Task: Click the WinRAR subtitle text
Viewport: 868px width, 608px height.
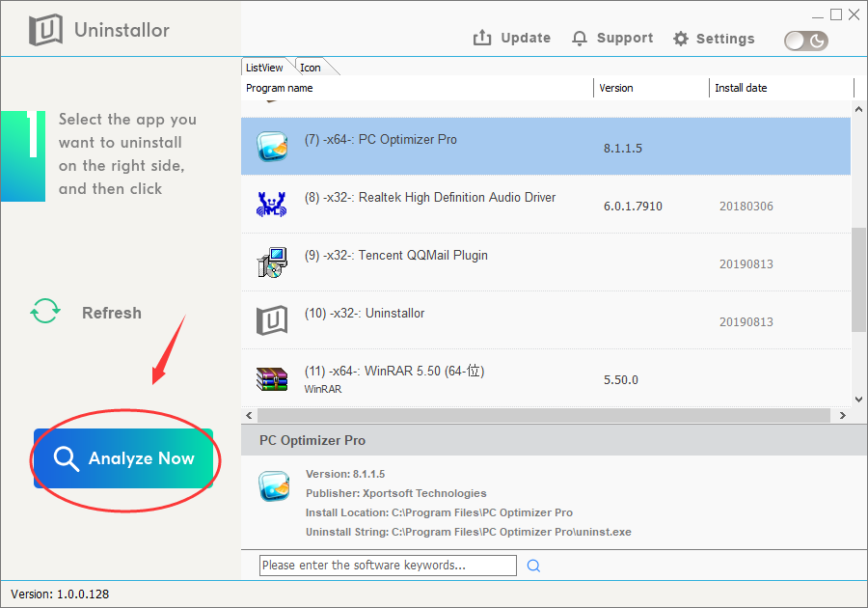Action: tap(323, 389)
